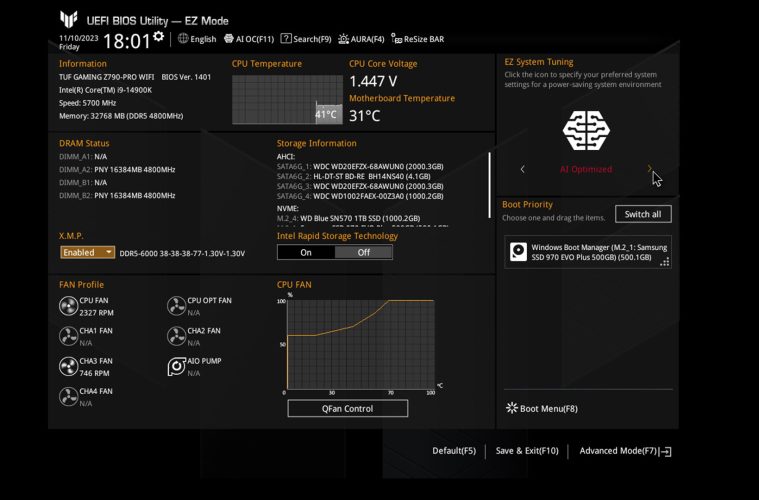The height and width of the screenshot is (500, 759).
Task: Click the 1.447 V core voltage value
Action: point(373,81)
